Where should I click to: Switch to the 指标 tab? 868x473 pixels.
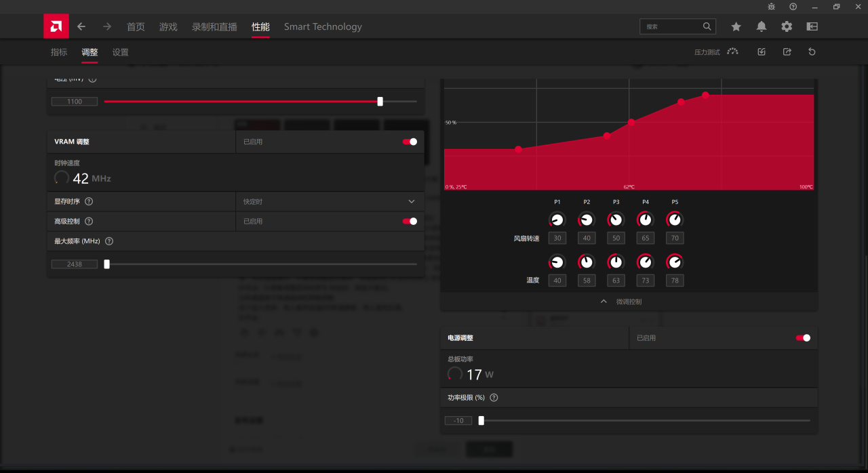[59, 52]
